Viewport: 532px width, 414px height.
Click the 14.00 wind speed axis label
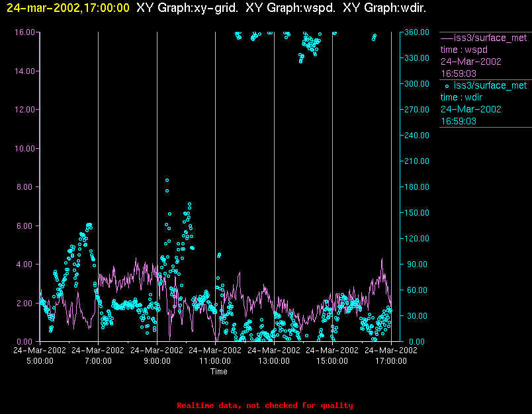(x=24, y=71)
